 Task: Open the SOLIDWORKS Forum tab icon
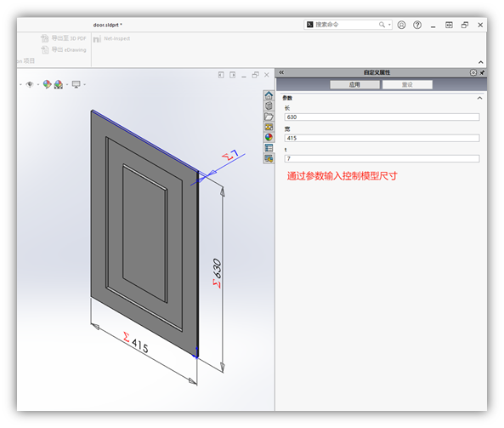[269, 158]
